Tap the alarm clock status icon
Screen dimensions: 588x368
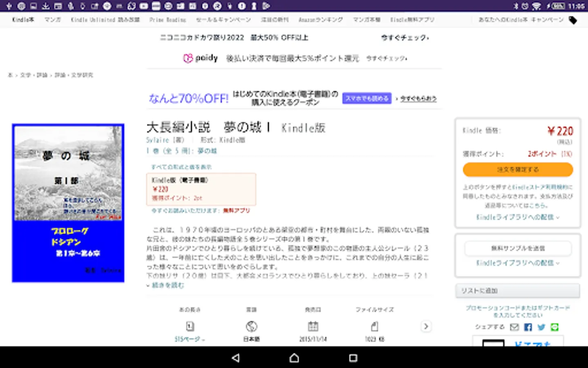[x=525, y=6]
